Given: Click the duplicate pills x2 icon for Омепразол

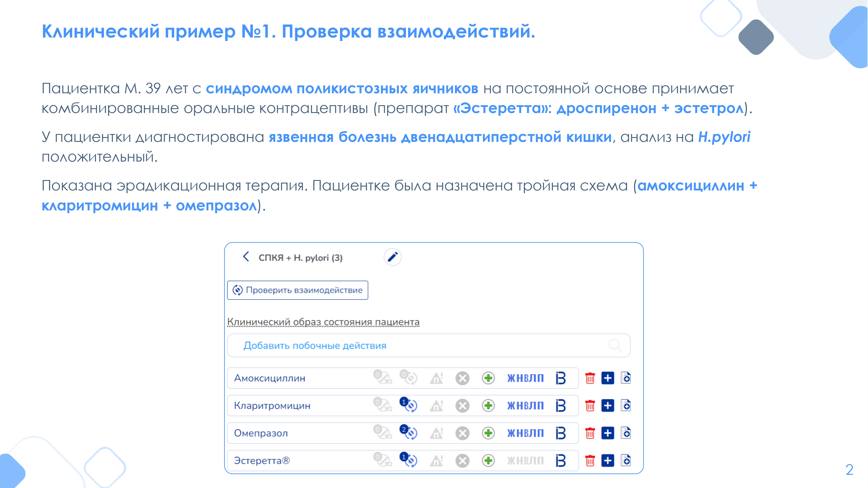Looking at the screenshot, I should coord(382,432).
